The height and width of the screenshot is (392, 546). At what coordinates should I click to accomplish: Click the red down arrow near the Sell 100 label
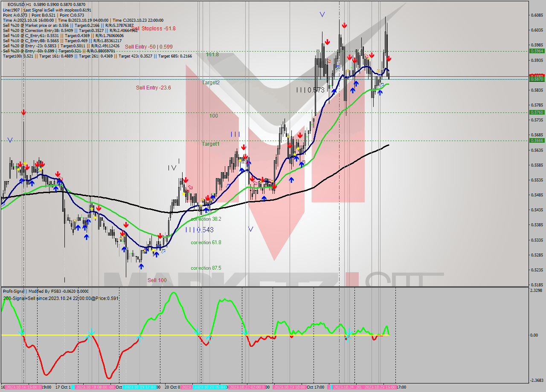[x=160, y=235]
